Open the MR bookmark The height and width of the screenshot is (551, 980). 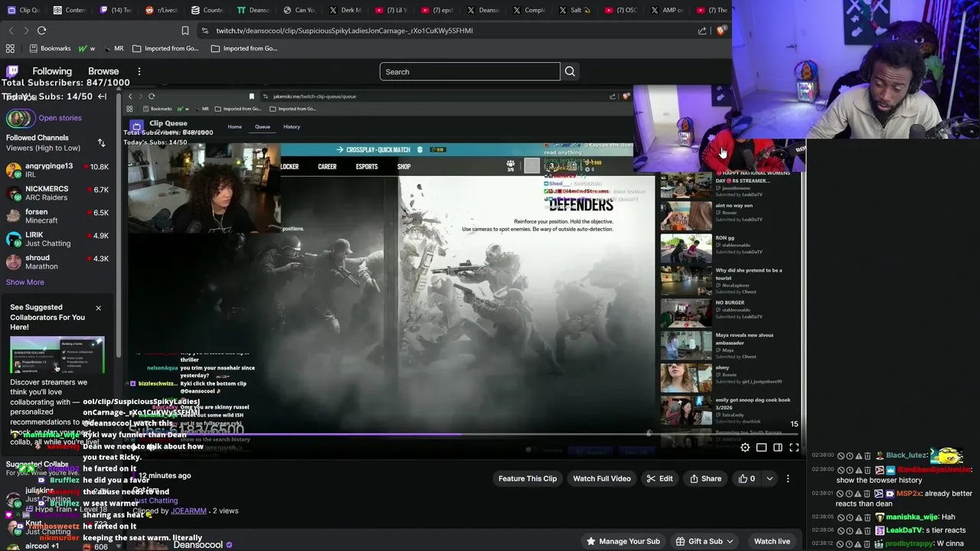(x=113, y=48)
